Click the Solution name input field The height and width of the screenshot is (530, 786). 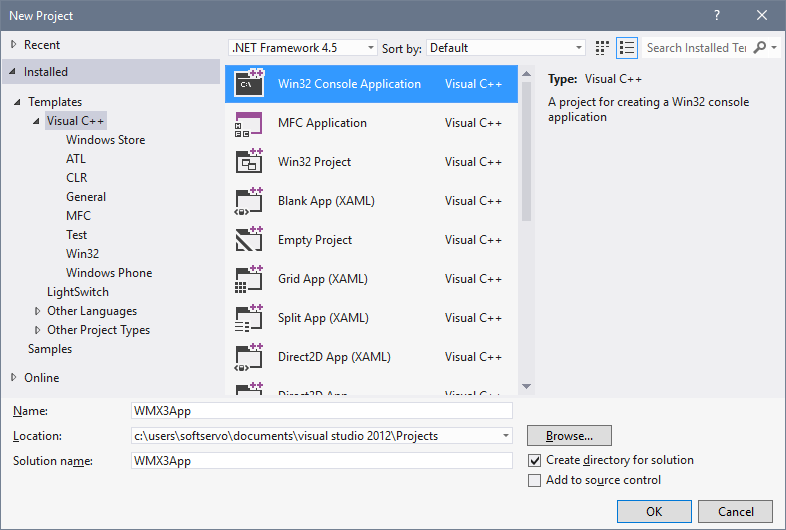[x=322, y=461]
